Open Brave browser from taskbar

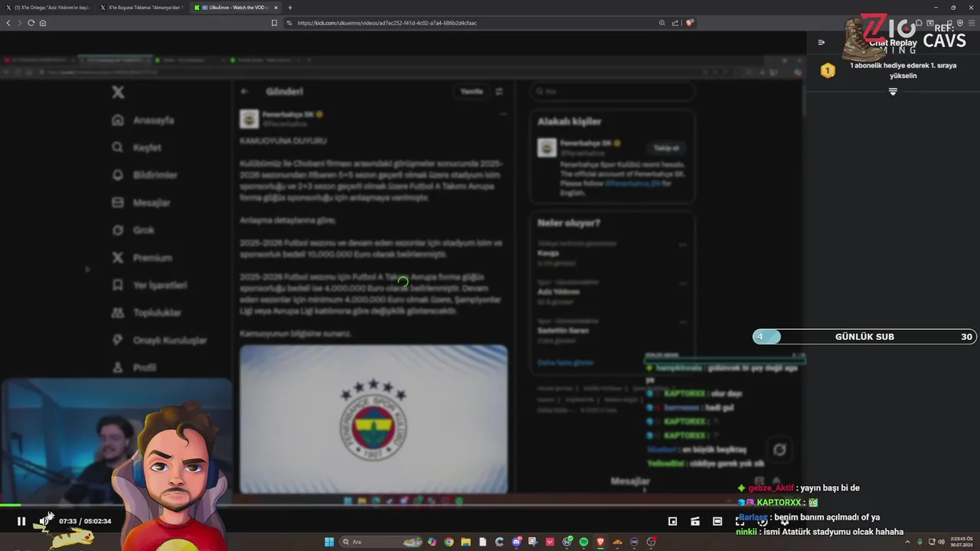point(600,542)
